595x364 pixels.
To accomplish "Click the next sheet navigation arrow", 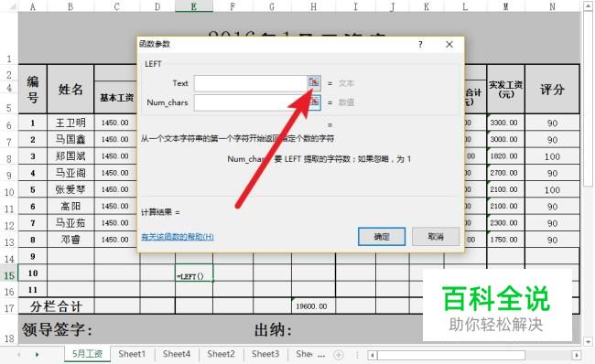I will 37,355.
